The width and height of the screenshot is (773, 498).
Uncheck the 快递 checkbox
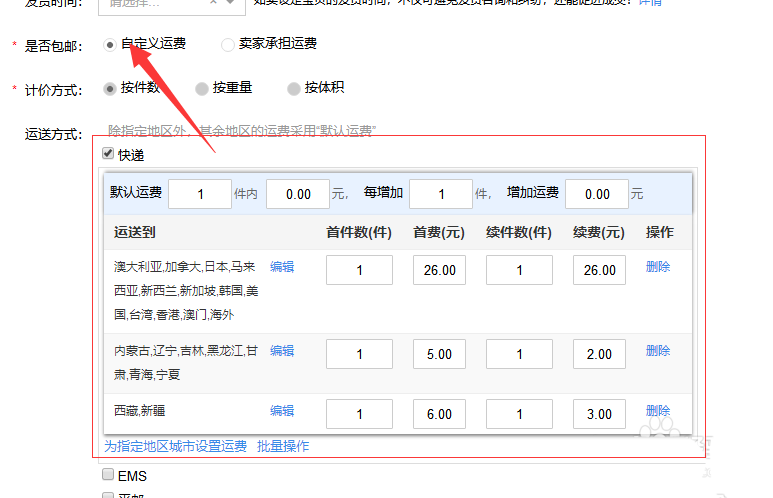[x=108, y=155]
